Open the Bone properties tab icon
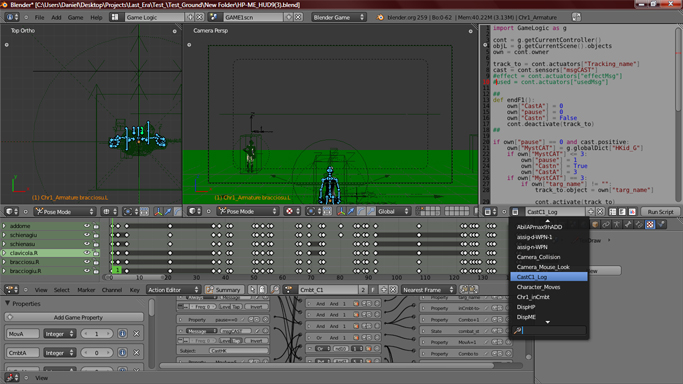This screenshot has height=384, width=683. pos(628,225)
